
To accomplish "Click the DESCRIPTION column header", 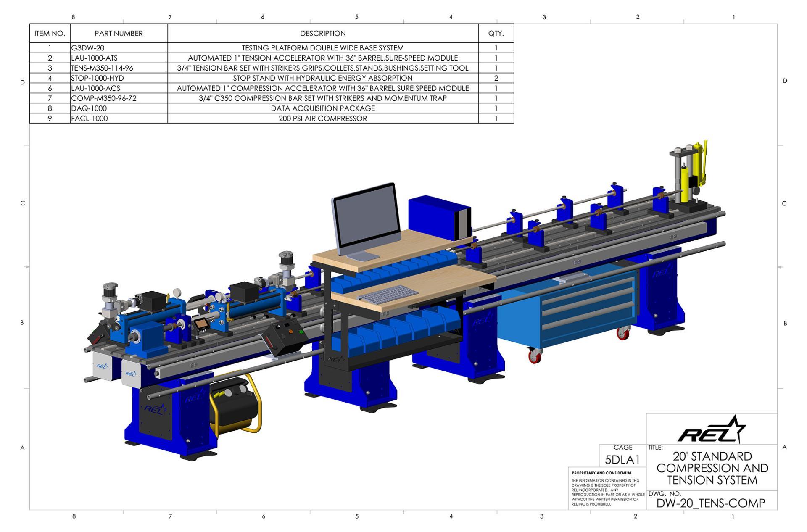I will coord(323,33).
